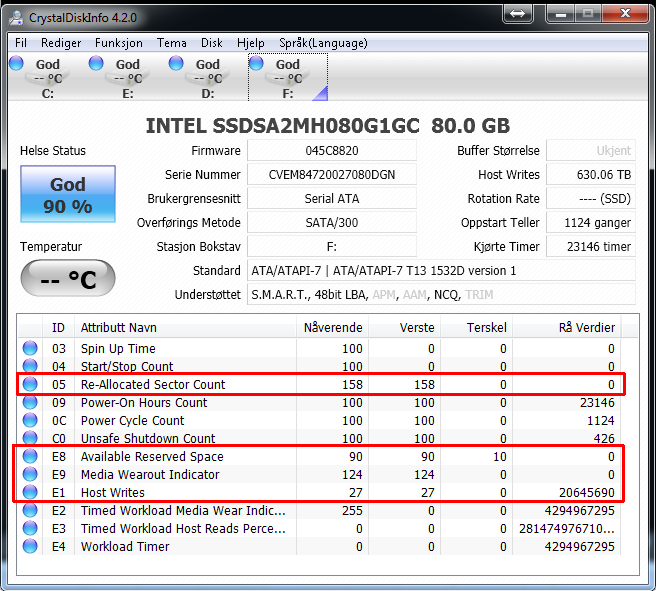Close the CrystalDiskInfo window
The image size is (656, 591).
(x=625, y=14)
